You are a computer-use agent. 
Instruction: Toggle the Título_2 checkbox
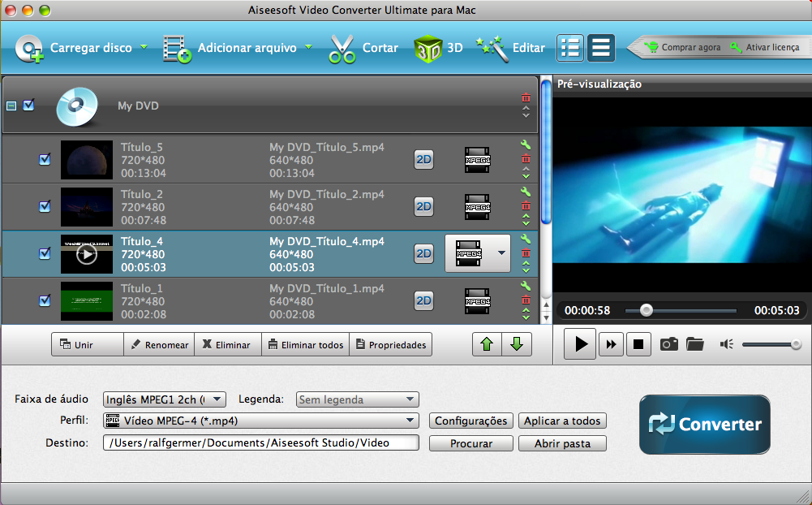pos(45,207)
